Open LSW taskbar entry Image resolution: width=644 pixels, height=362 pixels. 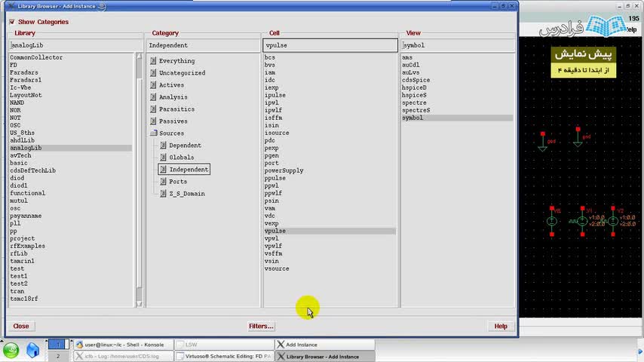point(224,345)
